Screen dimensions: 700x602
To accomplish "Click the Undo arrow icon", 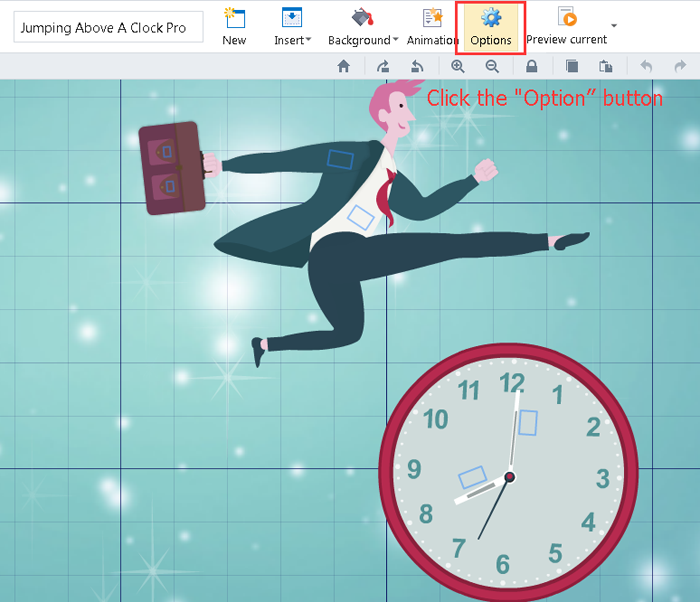I will click(x=646, y=66).
